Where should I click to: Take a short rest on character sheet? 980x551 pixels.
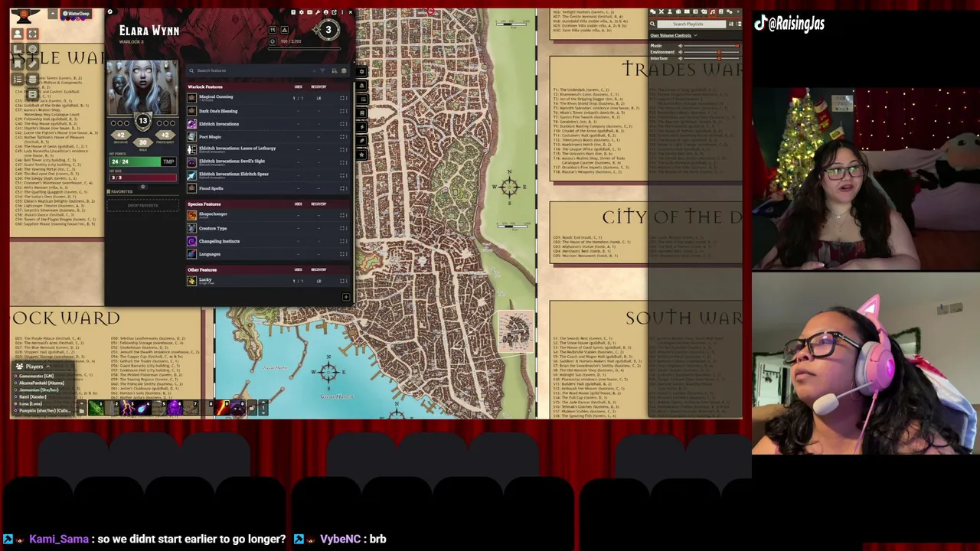point(273,30)
